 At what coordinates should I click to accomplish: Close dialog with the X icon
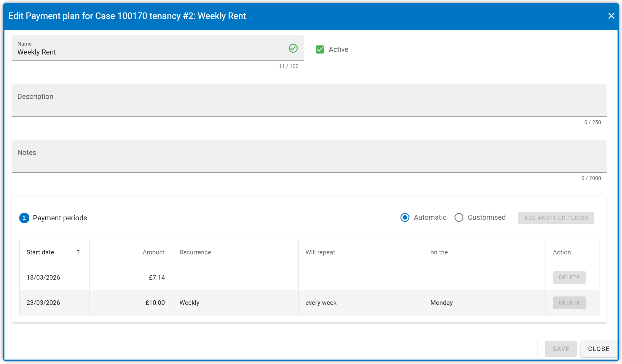(x=611, y=16)
